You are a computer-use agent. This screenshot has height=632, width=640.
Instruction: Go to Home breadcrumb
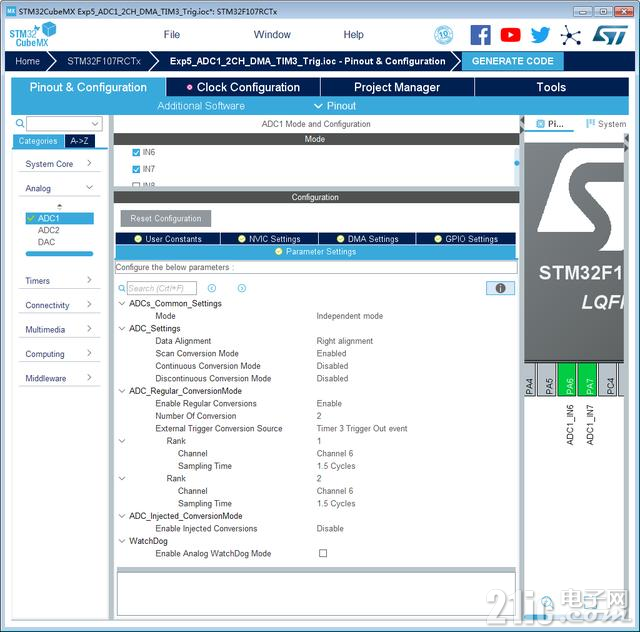(x=27, y=61)
